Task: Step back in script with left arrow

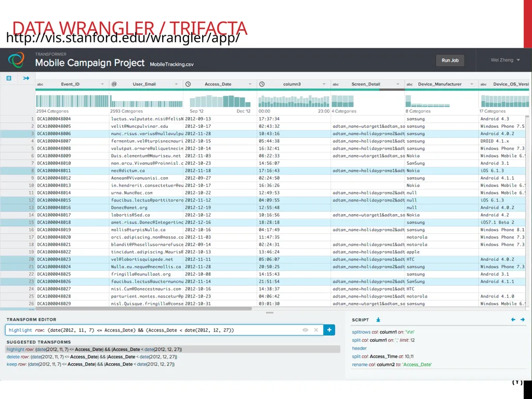Action: [x=513, y=320]
